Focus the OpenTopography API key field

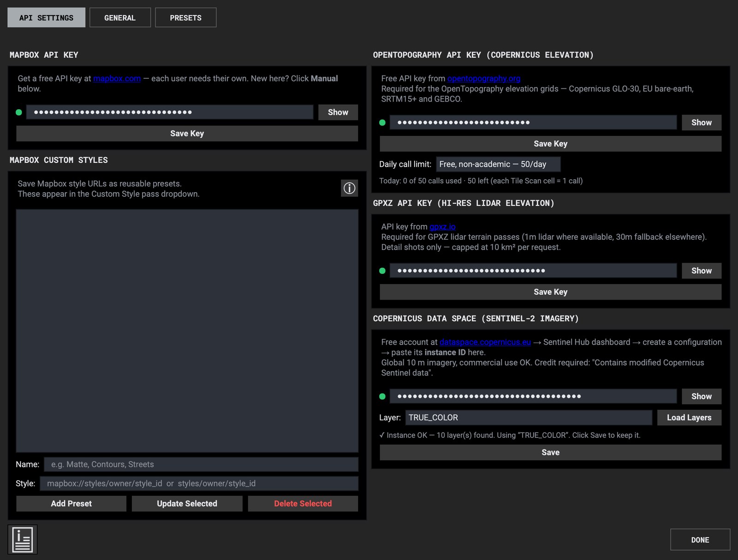coord(533,123)
